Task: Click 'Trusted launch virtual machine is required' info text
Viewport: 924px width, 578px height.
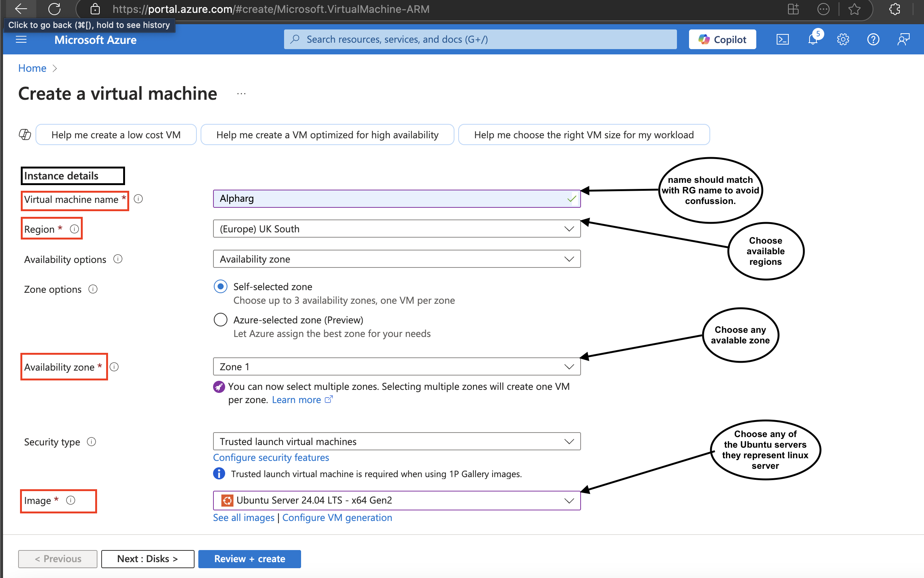Action: [x=376, y=474]
